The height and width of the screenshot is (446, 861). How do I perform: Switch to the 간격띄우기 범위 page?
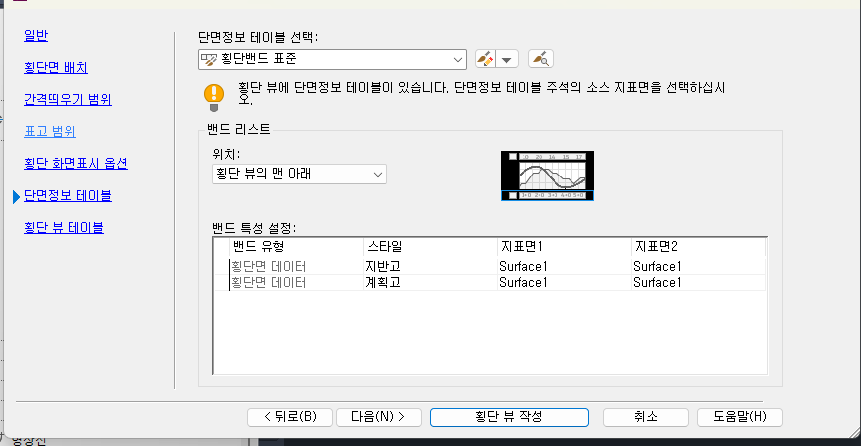[68, 100]
